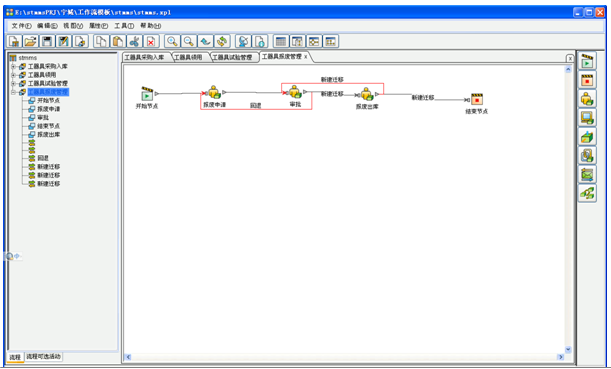This screenshot has width=611, height=369.
Task: Select 审批 in the tree
Action: 43,118
